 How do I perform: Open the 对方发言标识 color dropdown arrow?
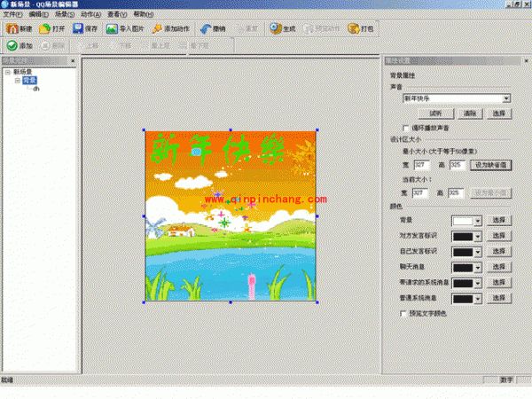point(478,237)
